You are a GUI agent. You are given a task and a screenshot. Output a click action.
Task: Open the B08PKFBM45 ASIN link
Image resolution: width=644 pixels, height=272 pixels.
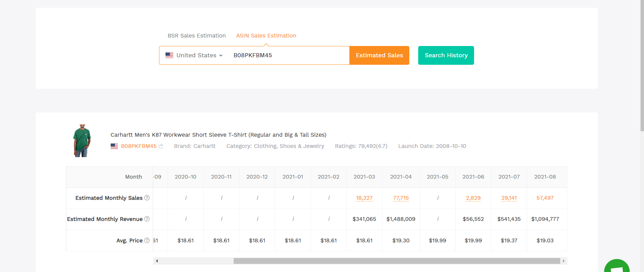tap(139, 146)
